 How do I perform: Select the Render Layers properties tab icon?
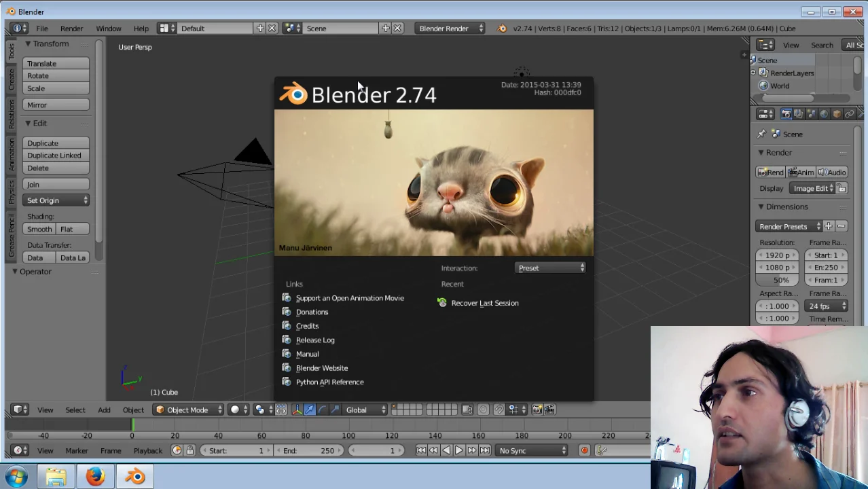click(798, 114)
